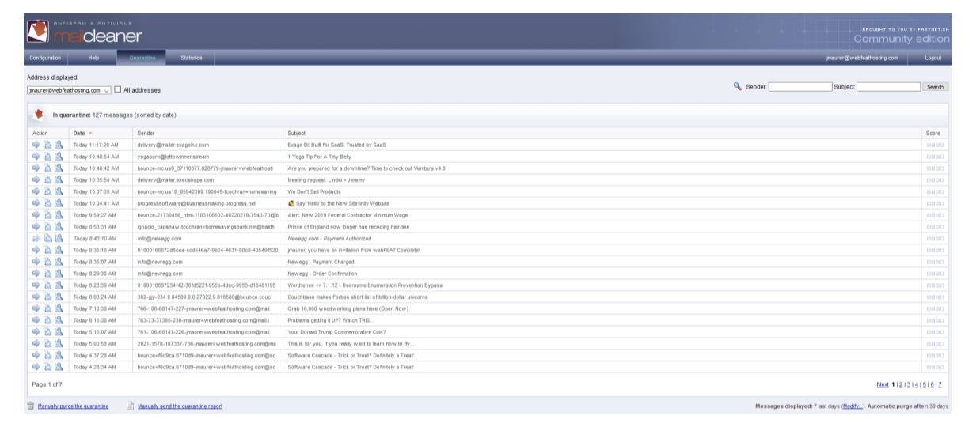Log out using the Logout menu item
Viewport: 980px width, 427px height.
click(933, 58)
